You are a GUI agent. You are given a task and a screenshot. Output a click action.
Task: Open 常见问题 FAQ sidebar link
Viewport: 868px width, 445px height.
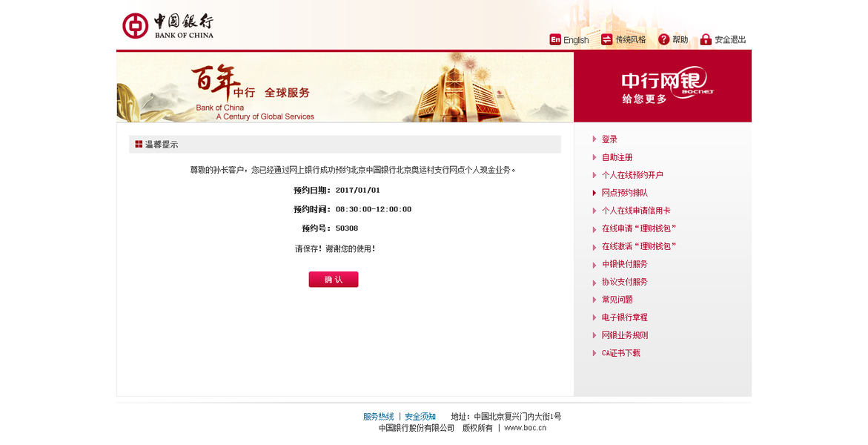click(617, 299)
